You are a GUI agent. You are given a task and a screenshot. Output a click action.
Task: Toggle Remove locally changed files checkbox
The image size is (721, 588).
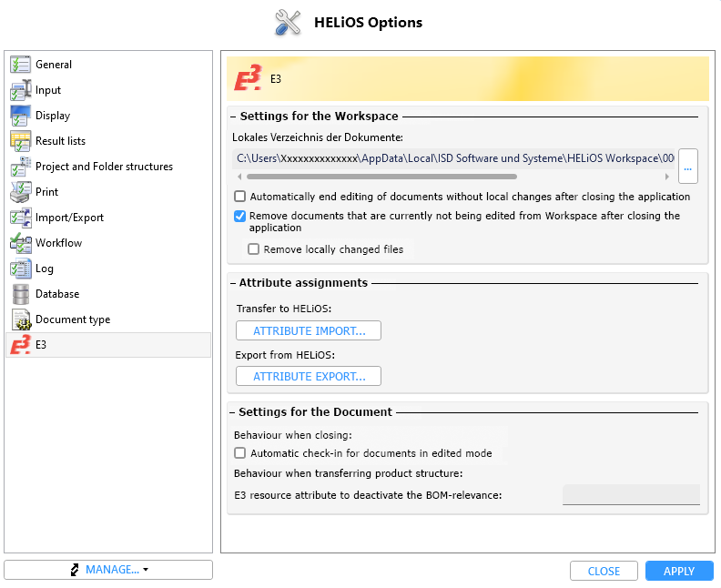tap(254, 249)
